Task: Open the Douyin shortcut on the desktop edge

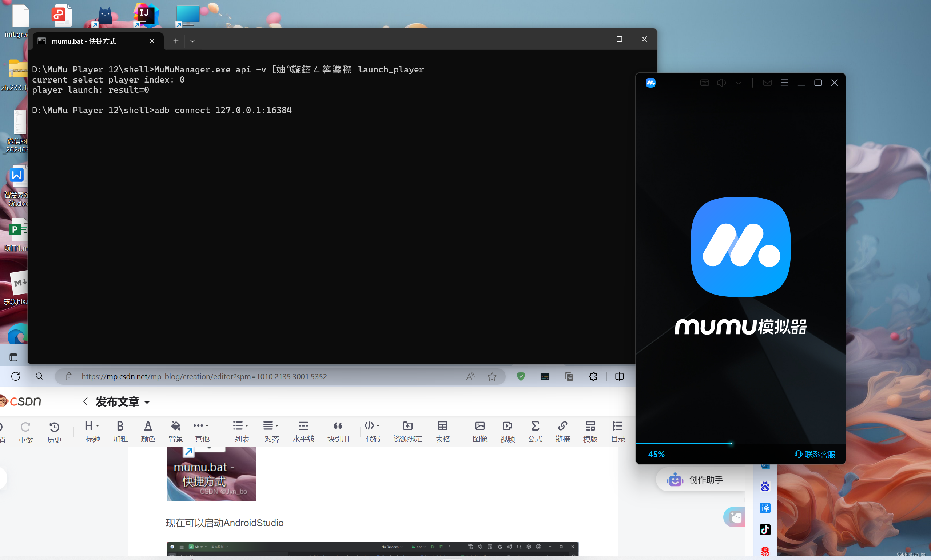Action: point(765,530)
